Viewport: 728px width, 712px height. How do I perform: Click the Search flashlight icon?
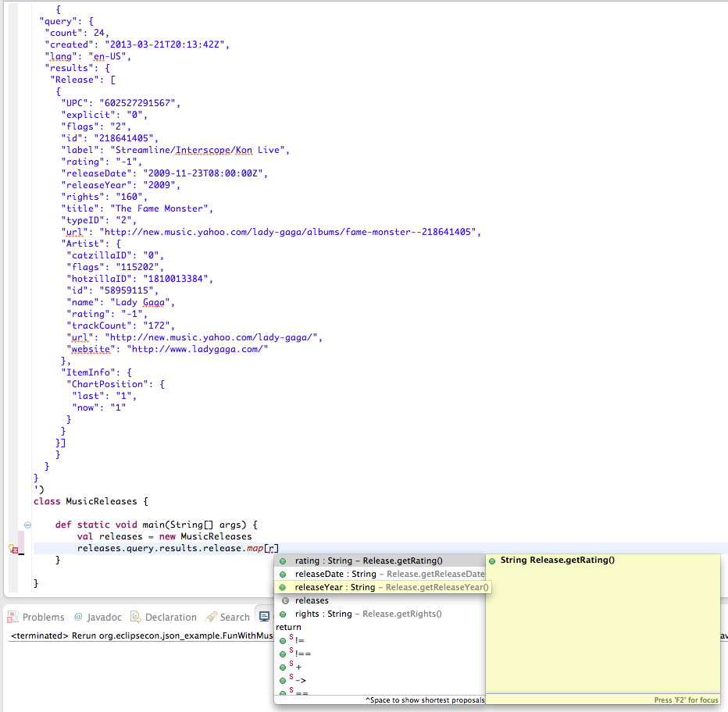tap(209, 617)
